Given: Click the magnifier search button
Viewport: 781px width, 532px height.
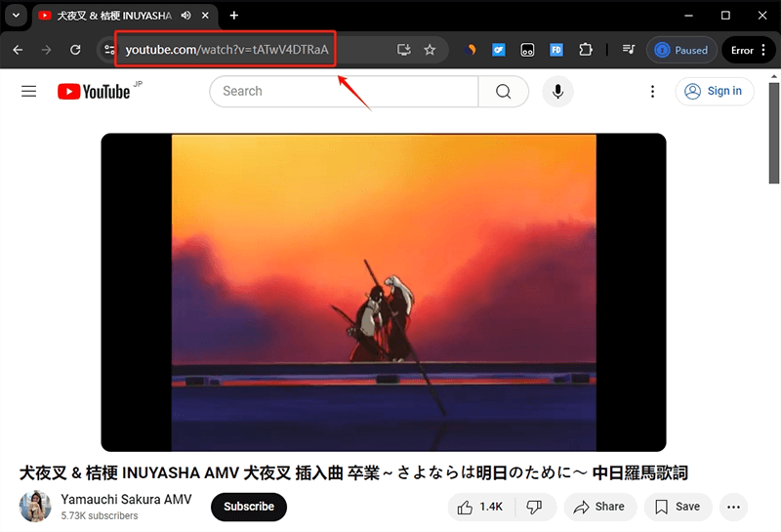Looking at the screenshot, I should point(504,91).
